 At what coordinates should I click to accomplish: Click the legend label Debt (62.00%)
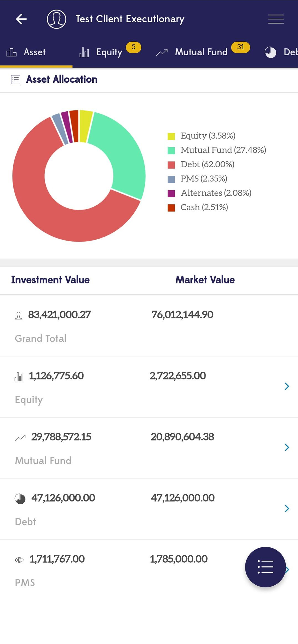point(207,164)
